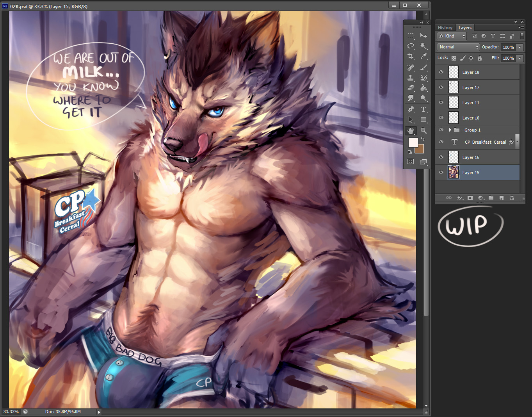
Task: Select the Hand tool
Action: coord(411,131)
